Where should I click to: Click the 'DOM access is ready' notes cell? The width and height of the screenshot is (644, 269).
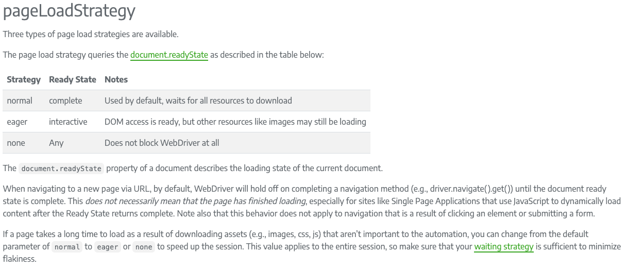click(235, 122)
